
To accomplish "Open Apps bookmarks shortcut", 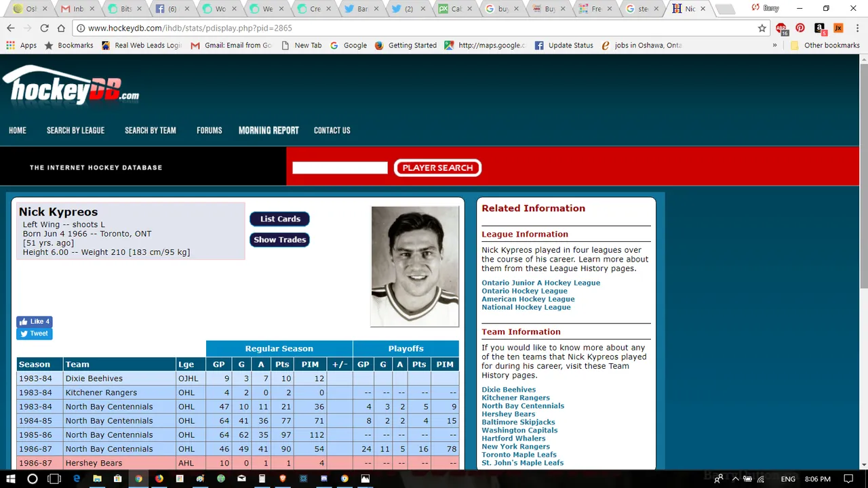I will [22, 45].
